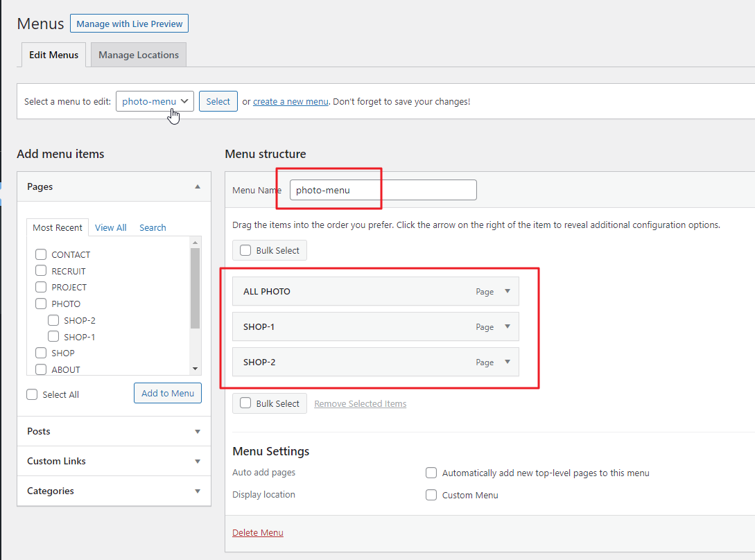Enable the Custom Menu display location

431,495
